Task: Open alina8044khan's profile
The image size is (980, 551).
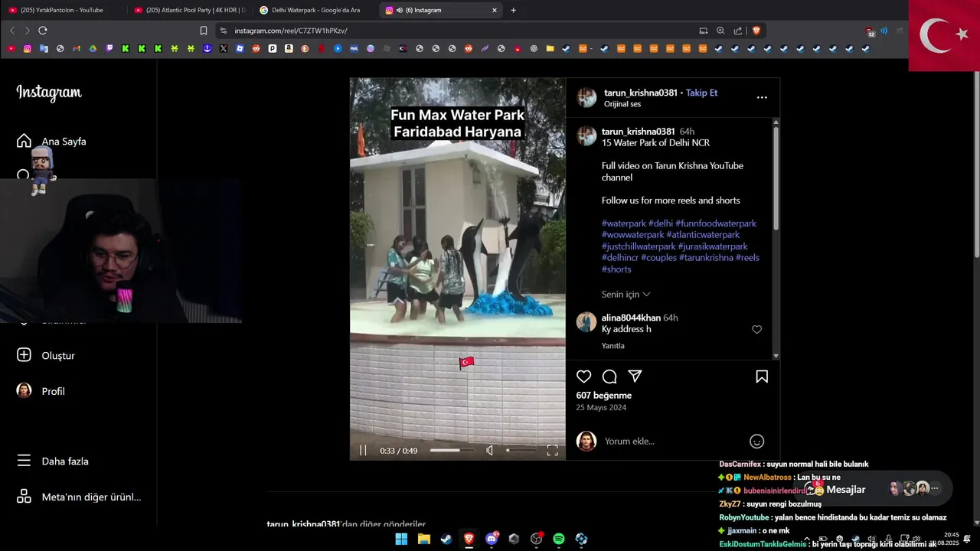Action: (631, 318)
